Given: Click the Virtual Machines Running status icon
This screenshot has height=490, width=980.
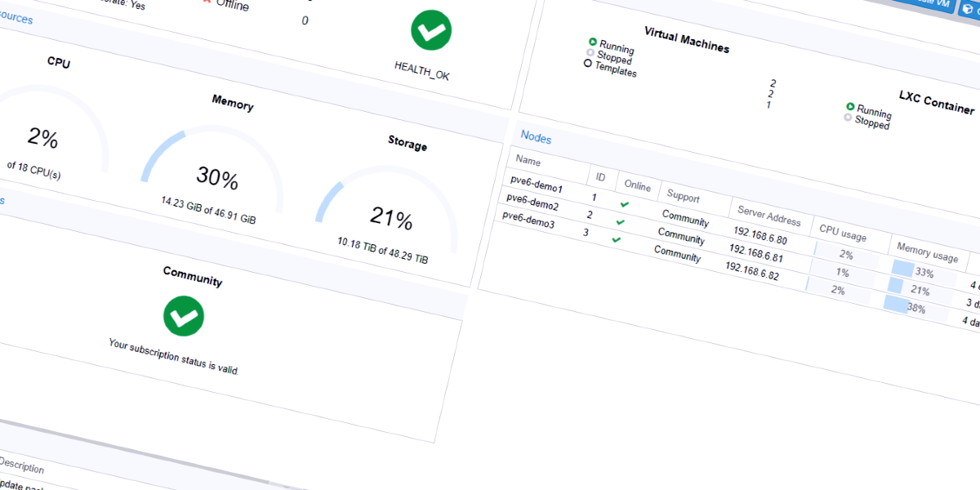Looking at the screenshot, I should [x=593, y=42].
